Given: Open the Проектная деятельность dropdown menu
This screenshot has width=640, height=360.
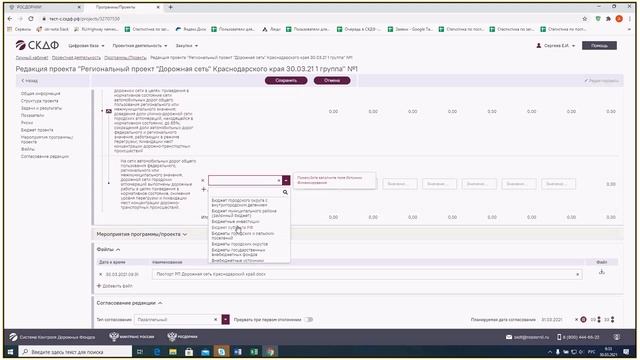Looking at the screenshot, I should (x=140, y=46).
